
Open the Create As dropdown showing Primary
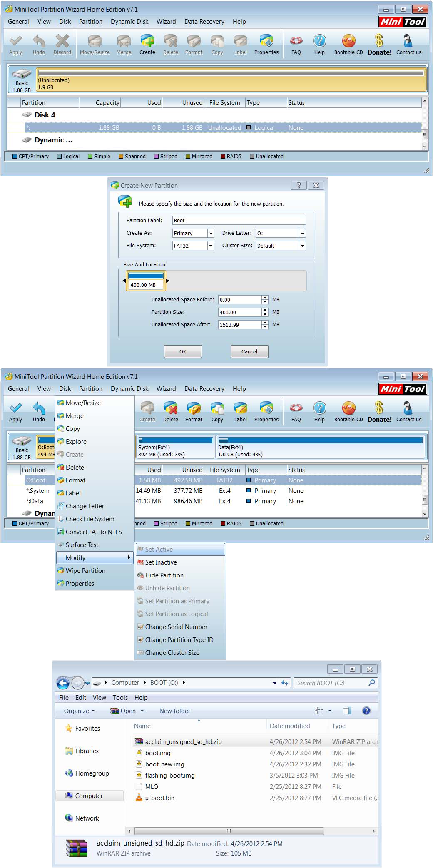pyautogui.click(x=211, y=233)
